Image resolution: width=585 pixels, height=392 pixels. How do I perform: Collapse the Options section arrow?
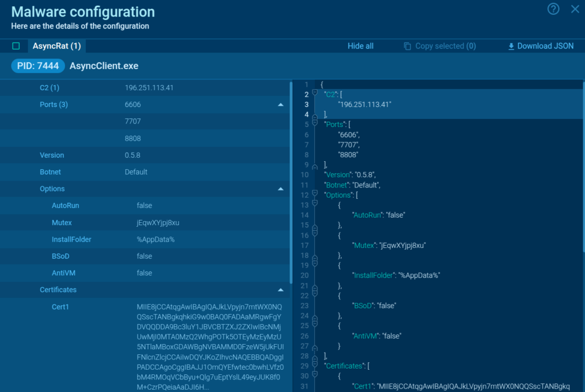(x=281, y=189)
